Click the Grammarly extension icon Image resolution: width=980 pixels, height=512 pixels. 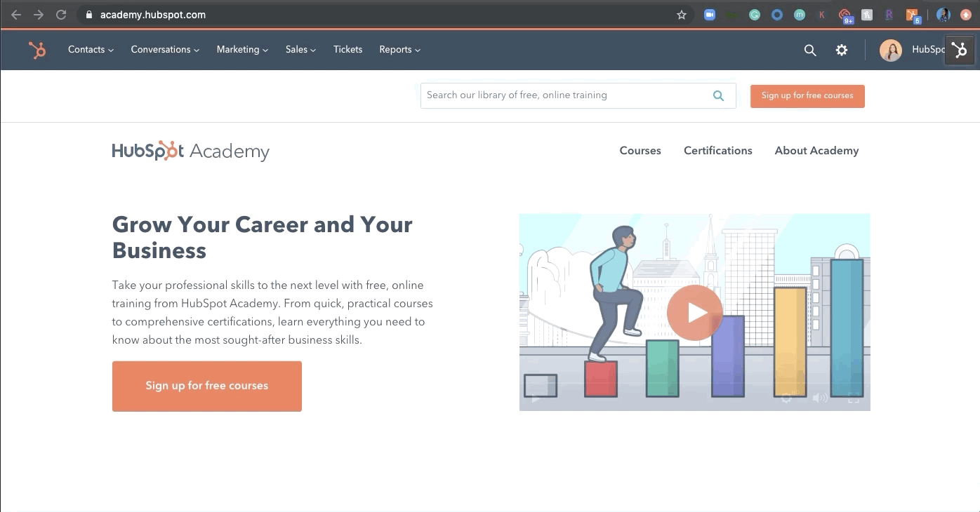(x=755, y=15)
